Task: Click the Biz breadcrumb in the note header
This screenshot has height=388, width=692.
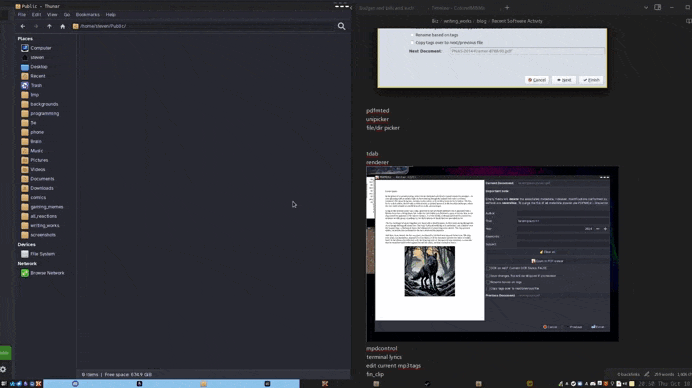Action: tap(435, 21)
